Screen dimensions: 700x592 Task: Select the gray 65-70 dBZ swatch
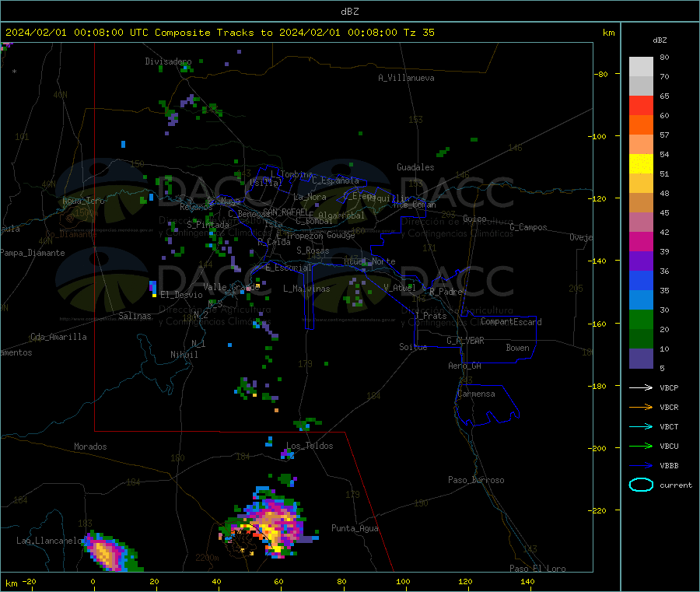(x=641, y=86)
